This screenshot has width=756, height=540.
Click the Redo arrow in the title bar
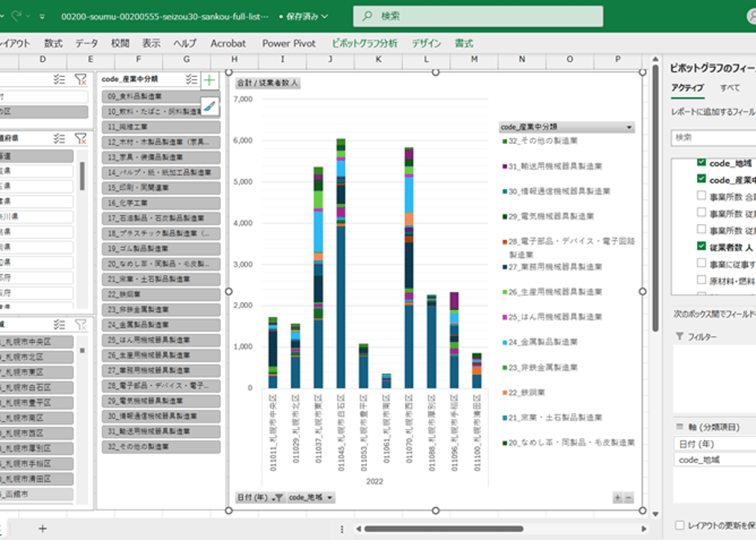click(16, 16)
